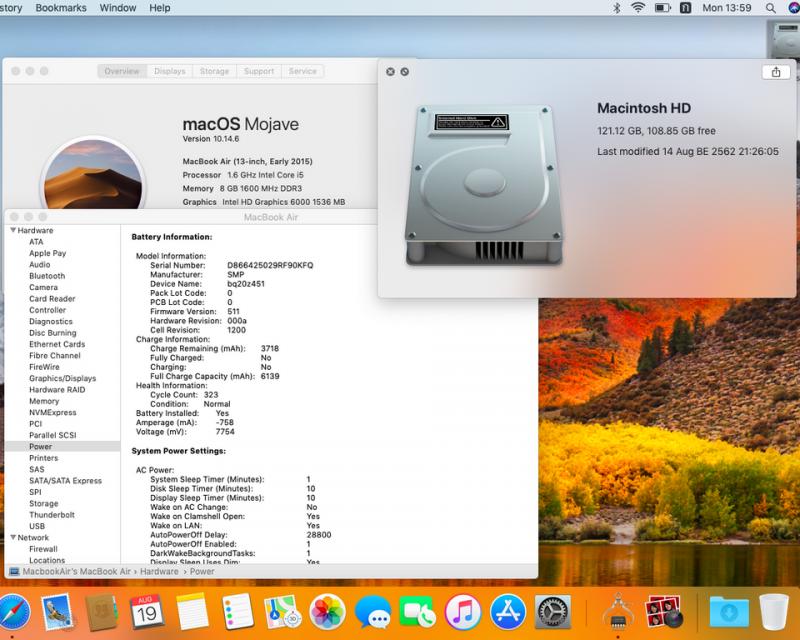Open Calendar showing 19 in the Dock
Image resolution: width=800 pixels, height=640 pixels.
click(146, 611)
